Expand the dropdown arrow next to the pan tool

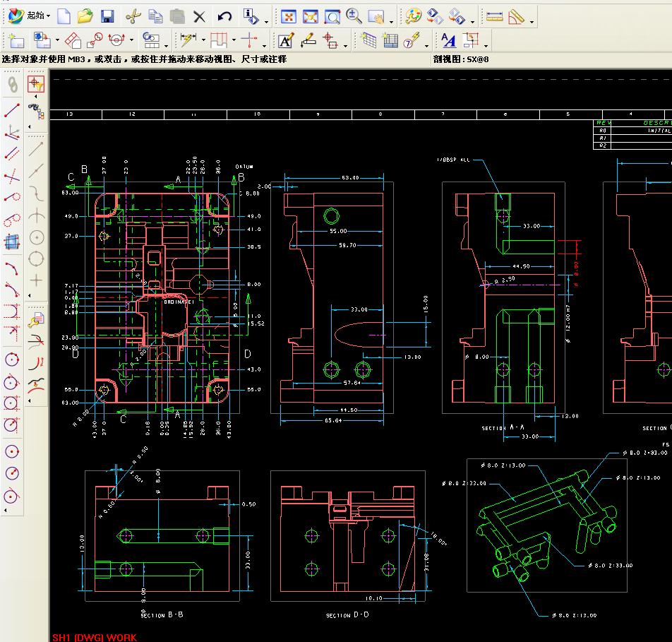coord(391,21)
